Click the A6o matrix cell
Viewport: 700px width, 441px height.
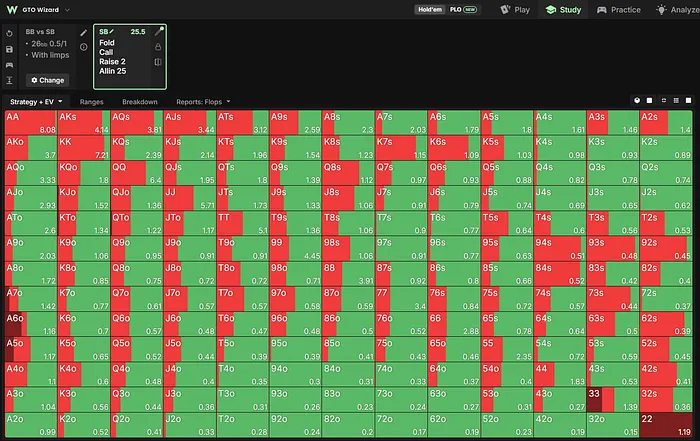tap(31, 325)
